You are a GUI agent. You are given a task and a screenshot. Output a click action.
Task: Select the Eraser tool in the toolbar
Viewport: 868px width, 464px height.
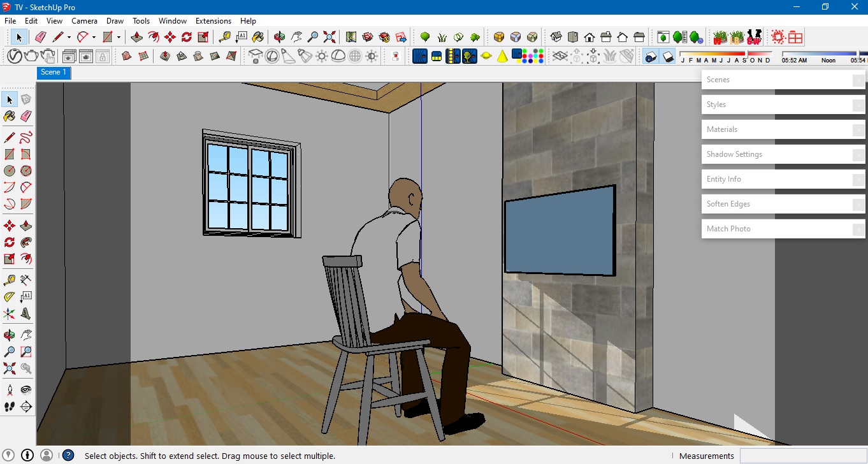tap(40, 37)
